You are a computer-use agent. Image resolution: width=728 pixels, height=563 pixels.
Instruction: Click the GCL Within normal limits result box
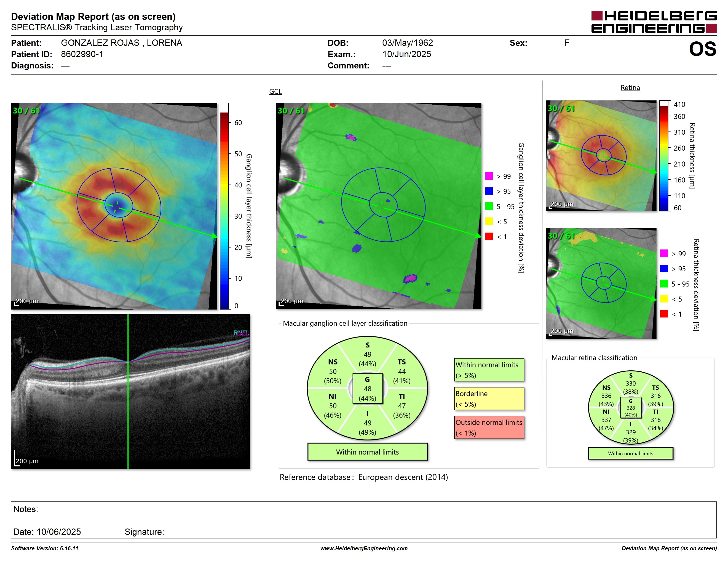tap(367, 452)
